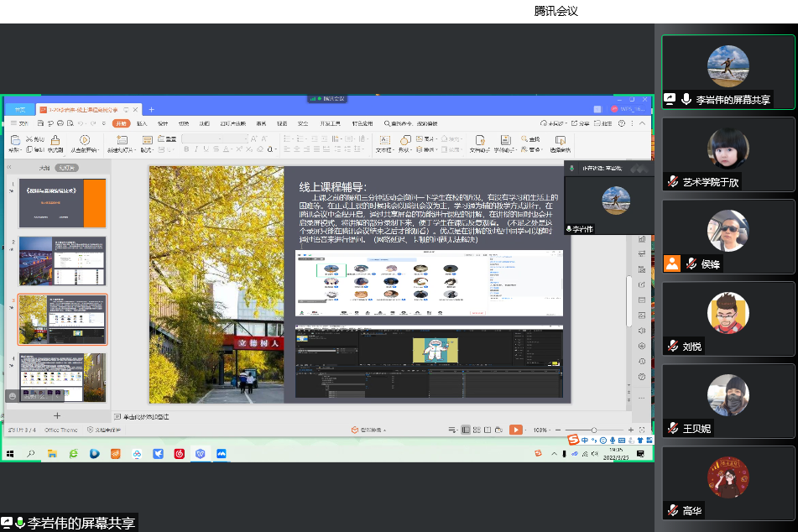798x532 pixels.
Task: Switch to slide sorter view icon
Action: (x=477, y=430)
